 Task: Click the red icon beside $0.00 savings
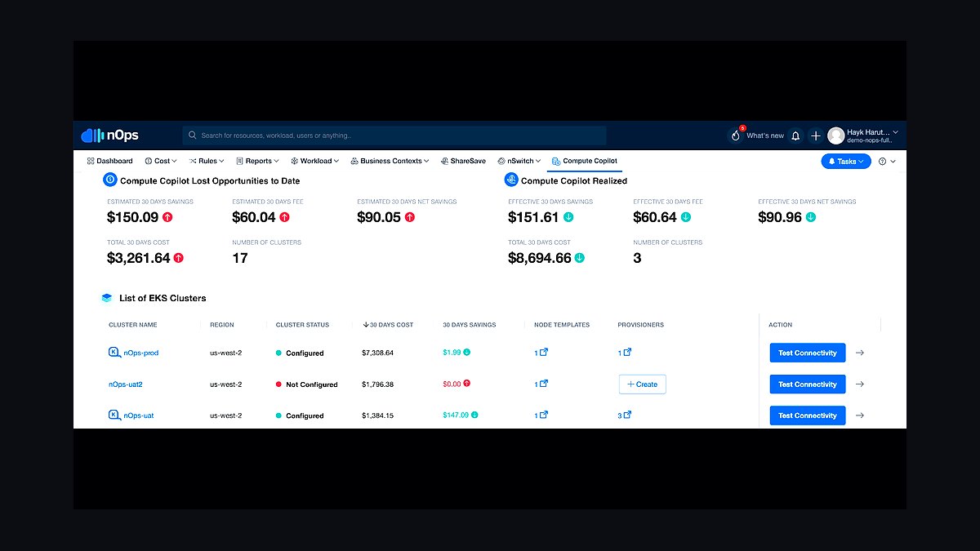coord(467,384)
